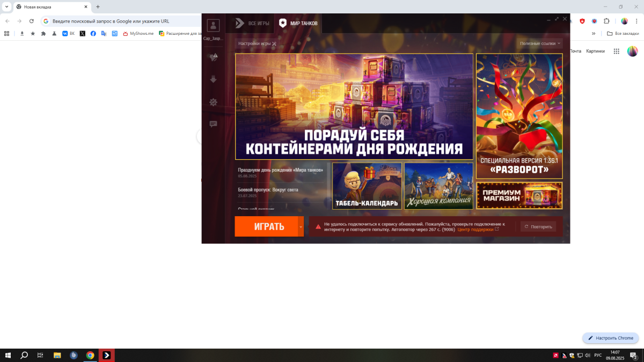644x362 pixels.
Task: Expand the dropdown arrow beside ИГРАТЬ
Action: click(301, 226)
